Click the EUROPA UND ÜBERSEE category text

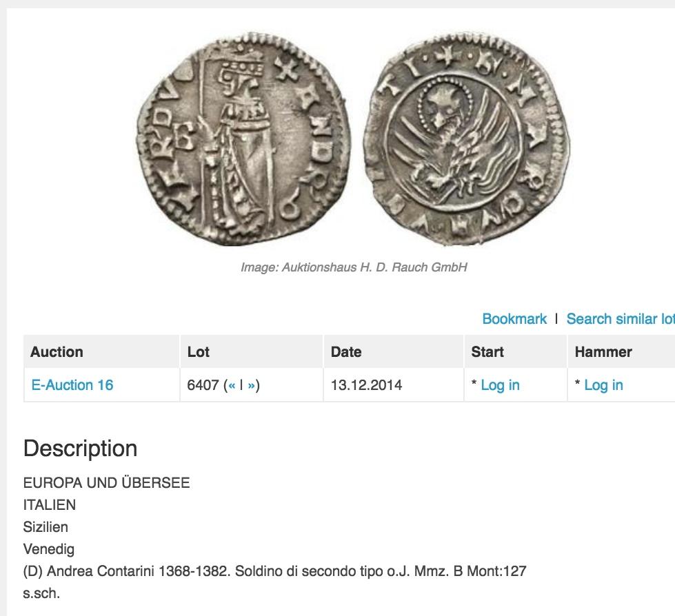pyautogui.click(x=106, y=483)
